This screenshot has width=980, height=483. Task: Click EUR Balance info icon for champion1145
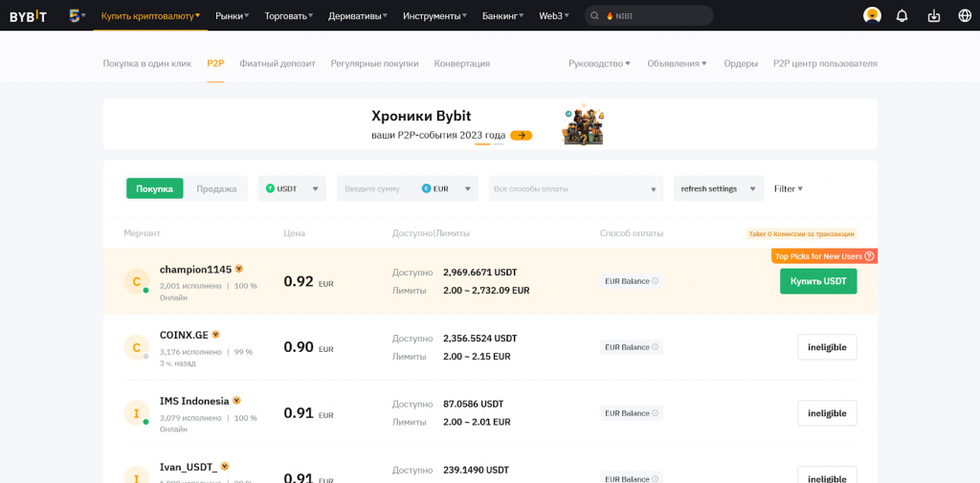pyautogui.click(x=655, y=281)
